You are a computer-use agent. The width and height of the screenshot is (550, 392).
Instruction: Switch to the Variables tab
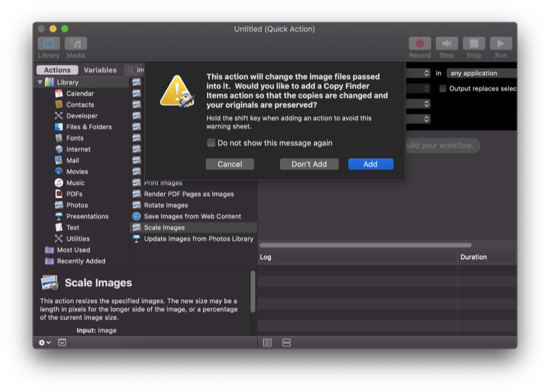[100, 70]
